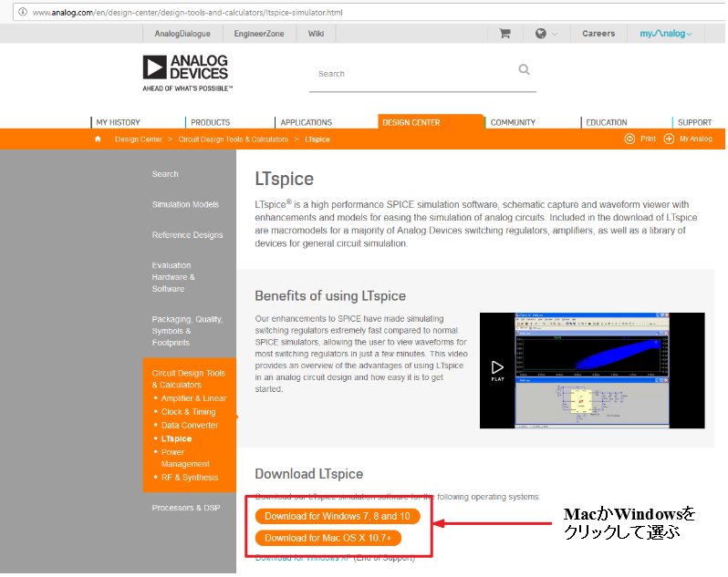
Task: Open Wiki link in top bar
Action: (317, 34)
